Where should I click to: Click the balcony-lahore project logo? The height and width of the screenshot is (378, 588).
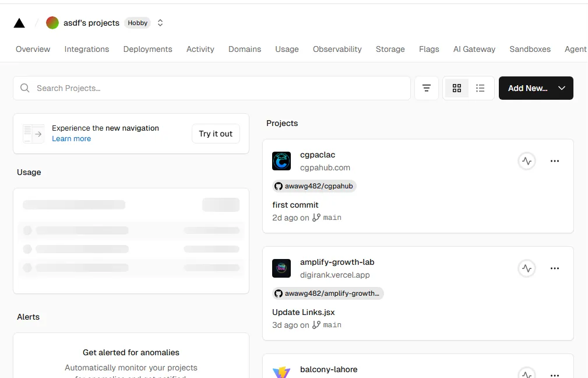click(281, 372)
